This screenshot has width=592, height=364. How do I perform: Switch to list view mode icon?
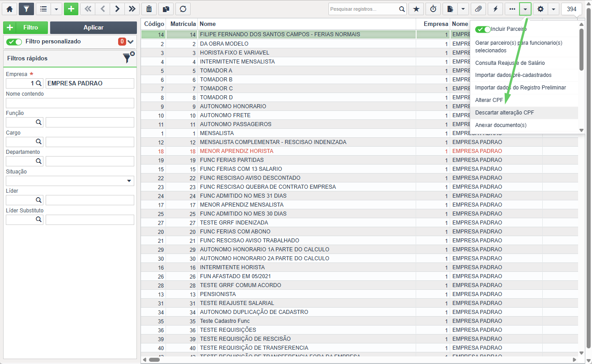coord(43,9)
